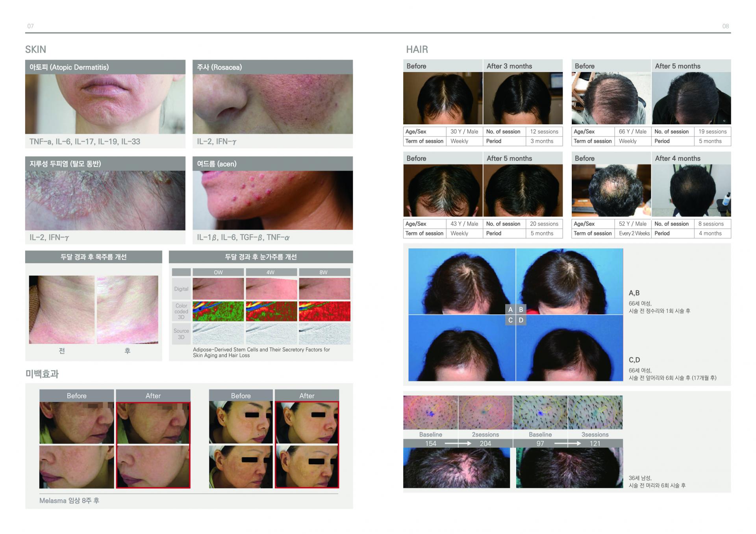Click the HAIR section heading
Screen dimensions: 756x534
417,50
